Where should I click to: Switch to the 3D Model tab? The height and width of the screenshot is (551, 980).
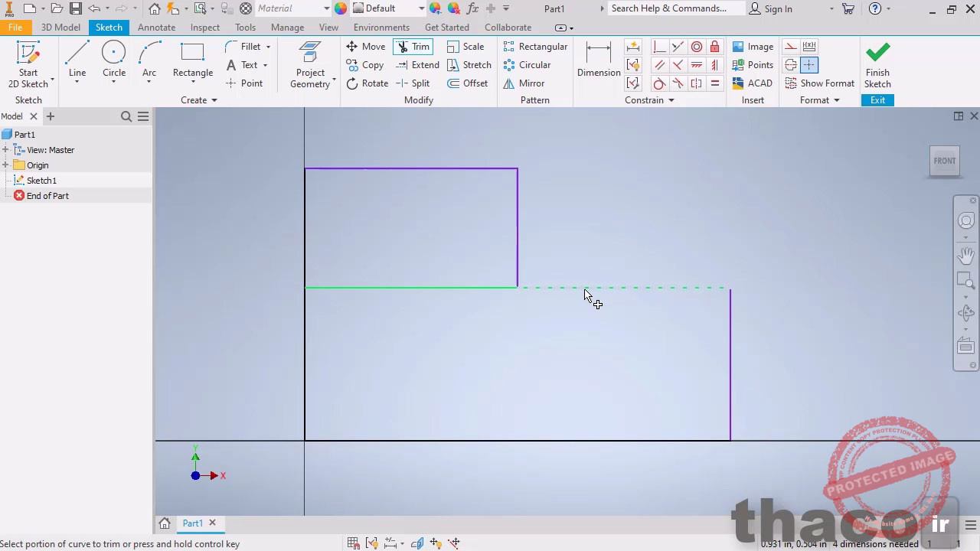(60, 28)
